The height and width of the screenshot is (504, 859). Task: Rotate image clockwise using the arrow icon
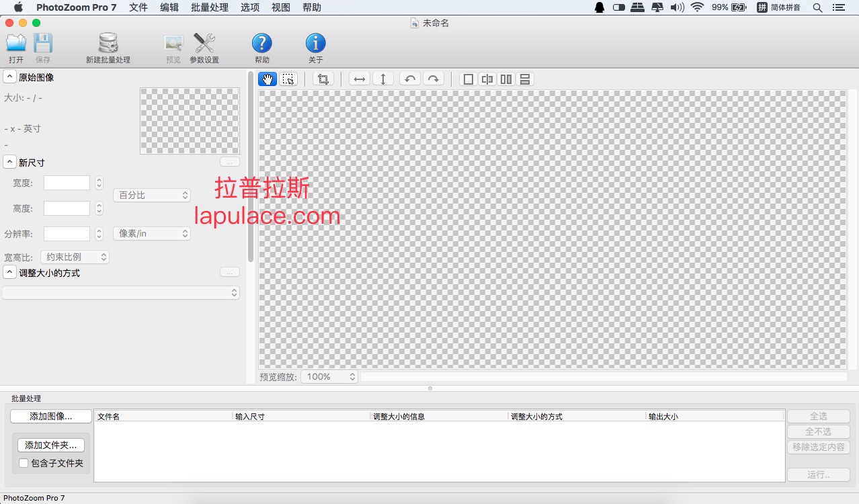point(434,79)
